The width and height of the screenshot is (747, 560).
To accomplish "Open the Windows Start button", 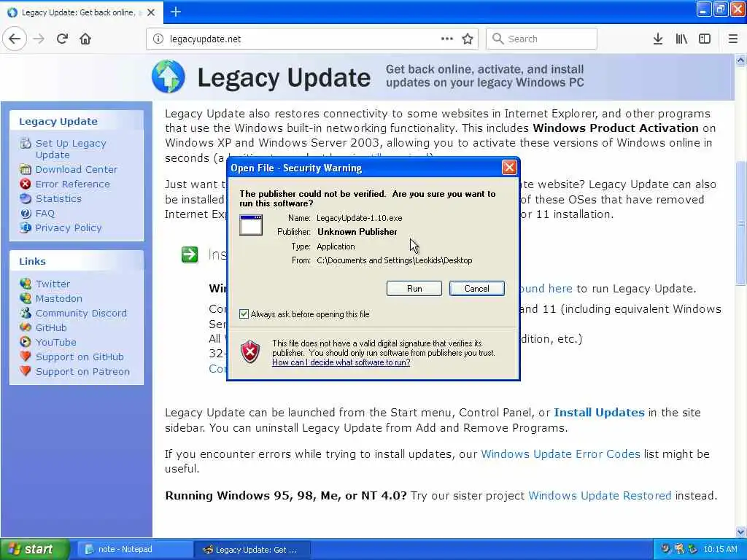I will click(x=34, y=549).
